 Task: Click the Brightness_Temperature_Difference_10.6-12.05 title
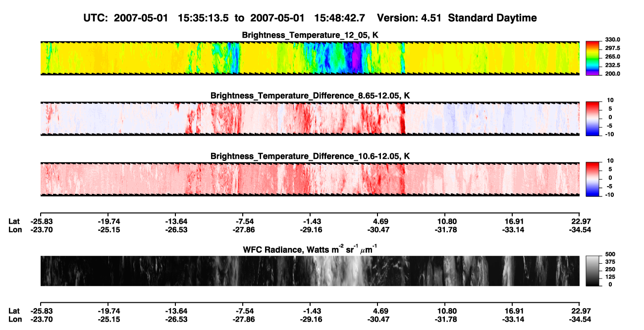pos(310,156)
